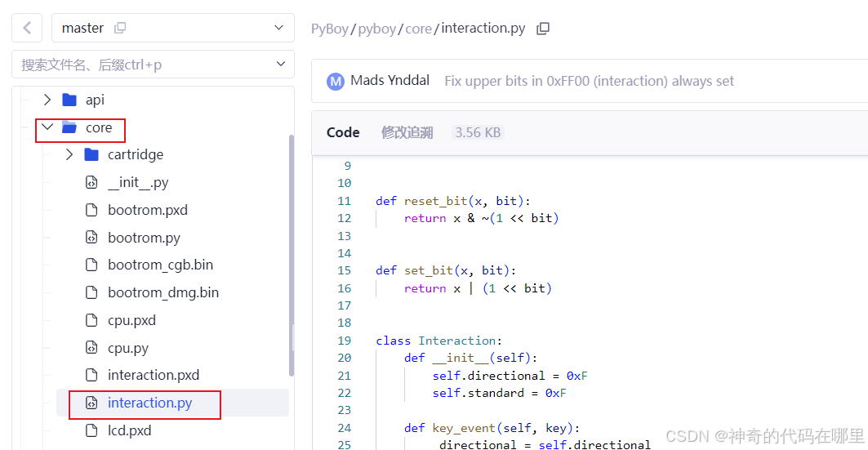Click the core open folder icon
Image resolution: width=868 pixels, height=450 pixels.
pos(69,127)
